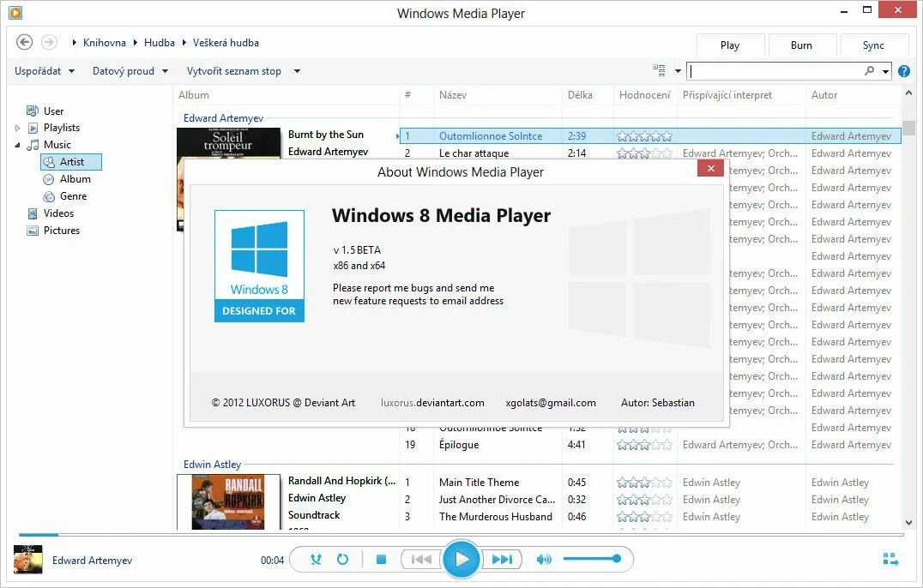This screenshot has height=588, width=923.
Task: Start playback with the play button
Action: 461,559
